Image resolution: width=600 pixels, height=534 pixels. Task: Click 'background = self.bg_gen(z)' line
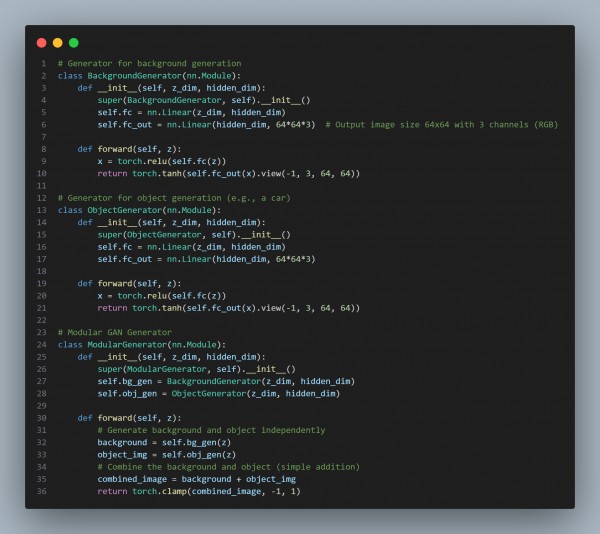pyautogui.click(x=164, y=443)
